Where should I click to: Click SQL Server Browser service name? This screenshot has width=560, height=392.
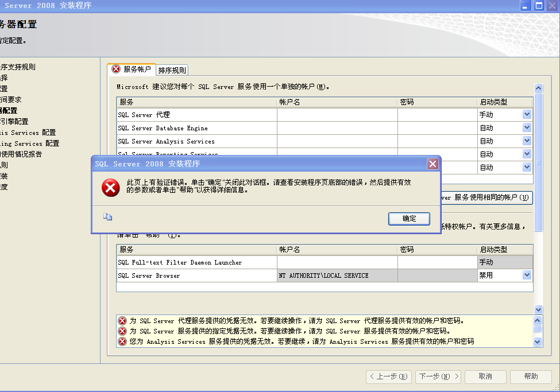pyautogui.click(x=149, y=275)
